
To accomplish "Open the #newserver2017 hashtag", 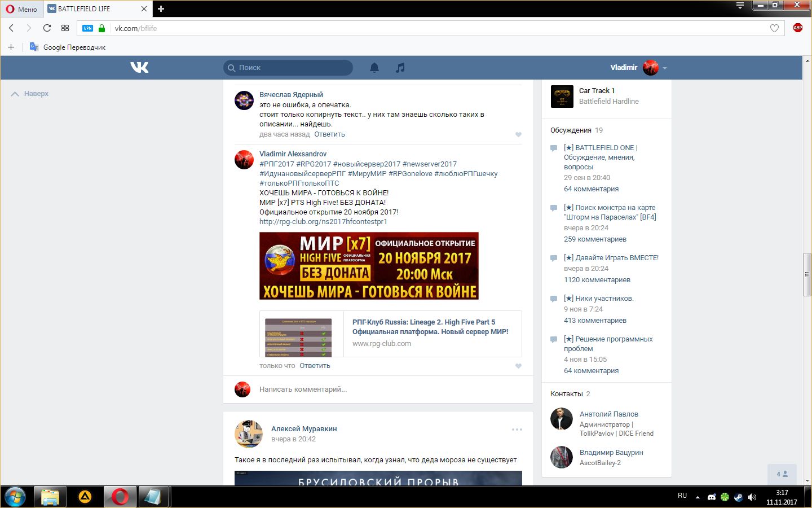I will coord(430,164).
